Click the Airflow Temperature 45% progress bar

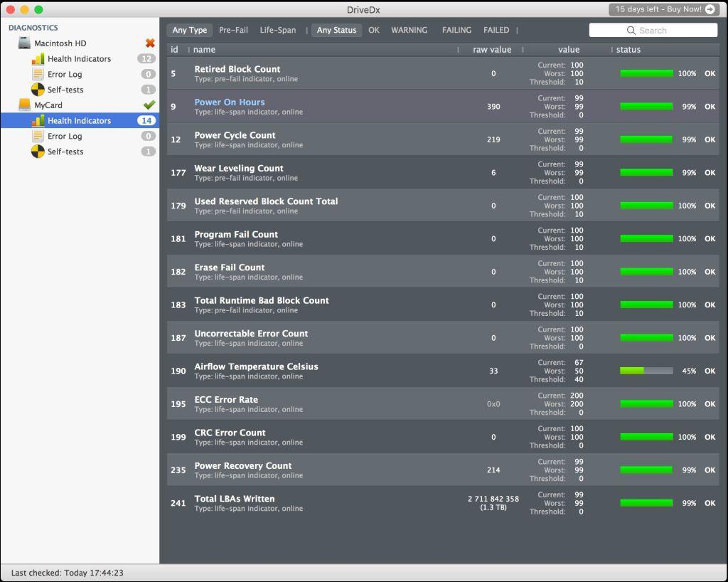(646, 371)
